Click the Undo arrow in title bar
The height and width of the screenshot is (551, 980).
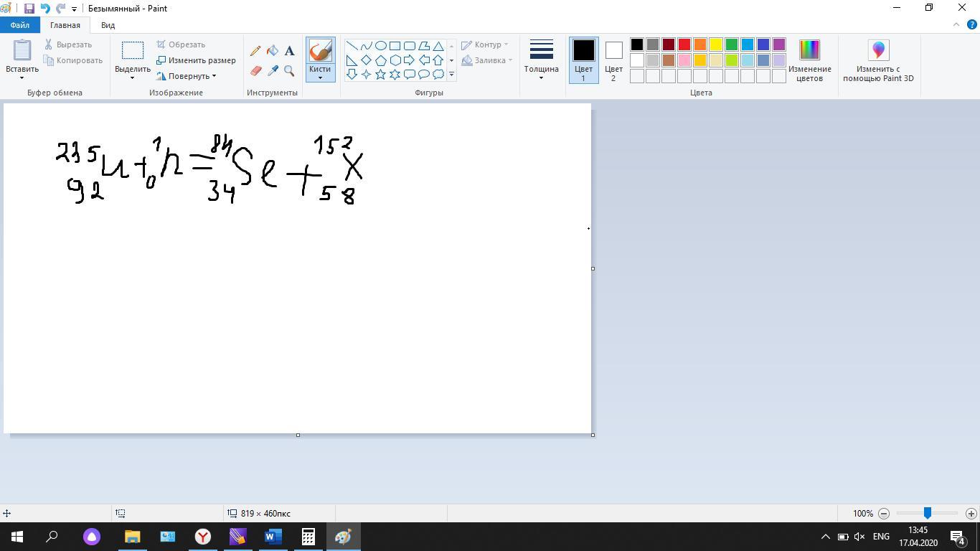point(45,9)
